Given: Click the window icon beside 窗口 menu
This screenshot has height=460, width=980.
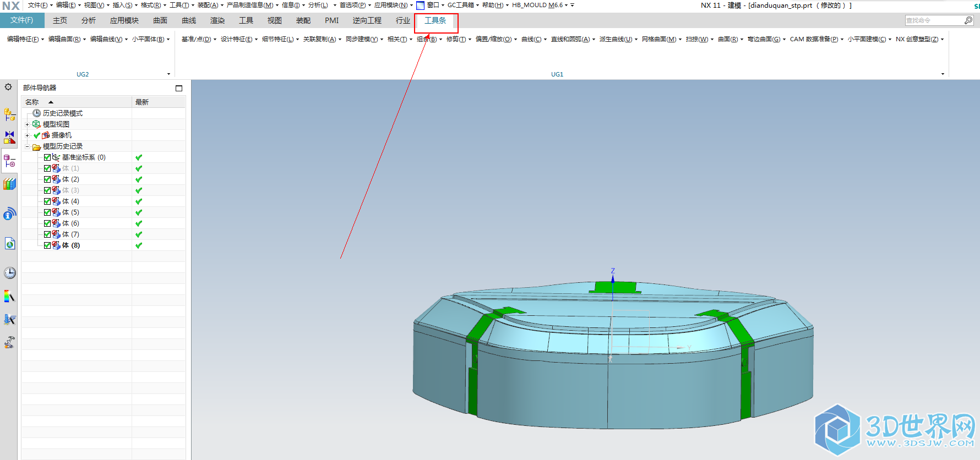Looking at the screenshot, I should point(420,6).
